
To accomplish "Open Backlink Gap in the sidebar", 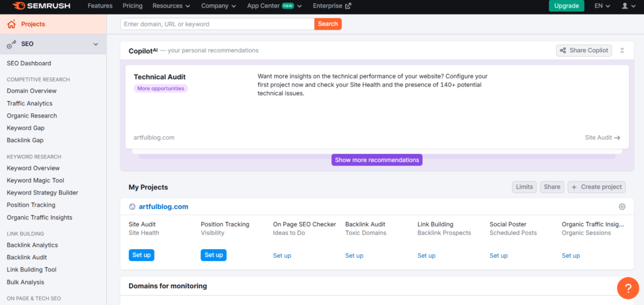I will click(25, 140).
